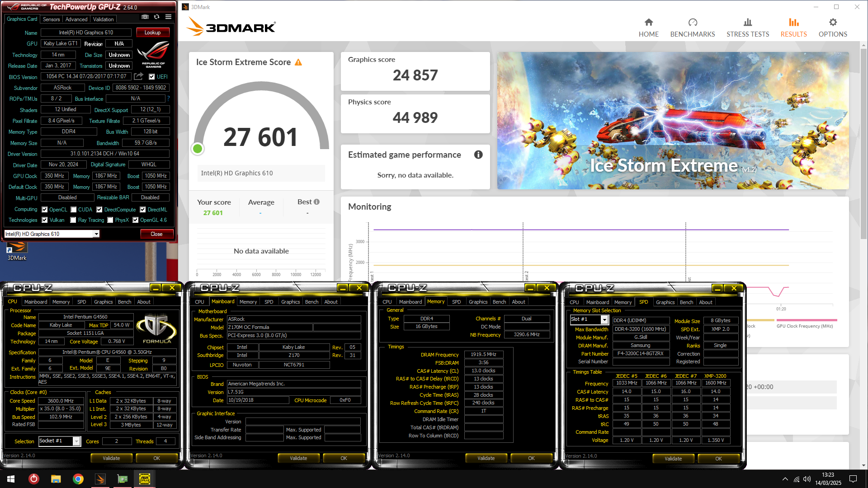Click the info icon next to Best score

[316, 202]
